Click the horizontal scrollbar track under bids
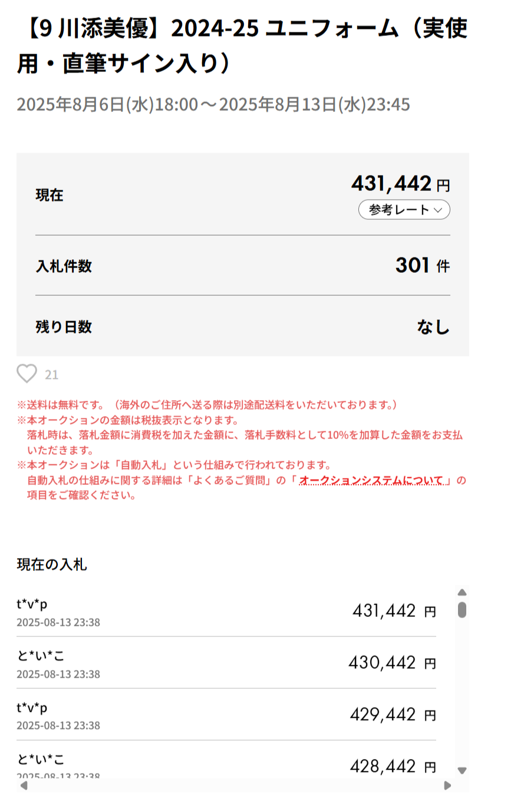The width and height of the screenshot is (514, 812). (236, 785)
